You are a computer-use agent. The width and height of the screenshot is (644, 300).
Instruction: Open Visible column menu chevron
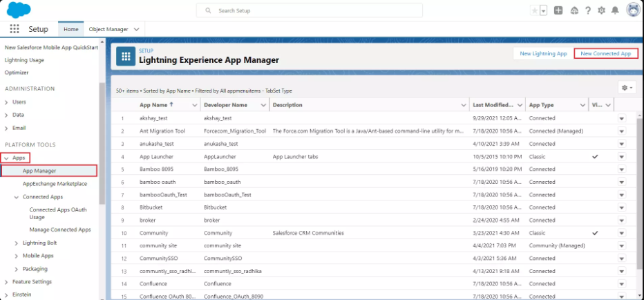(608, 105)
